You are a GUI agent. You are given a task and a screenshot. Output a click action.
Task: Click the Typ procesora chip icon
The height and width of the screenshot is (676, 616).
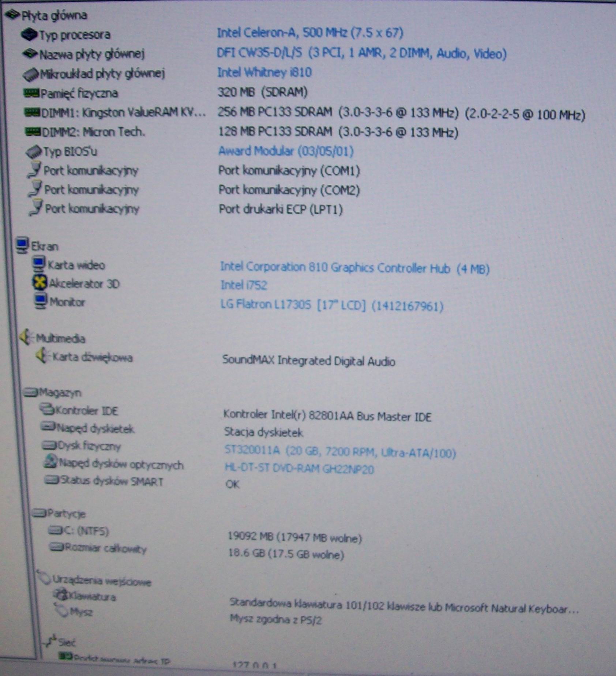pyautogui.click(x=29, y=34)
